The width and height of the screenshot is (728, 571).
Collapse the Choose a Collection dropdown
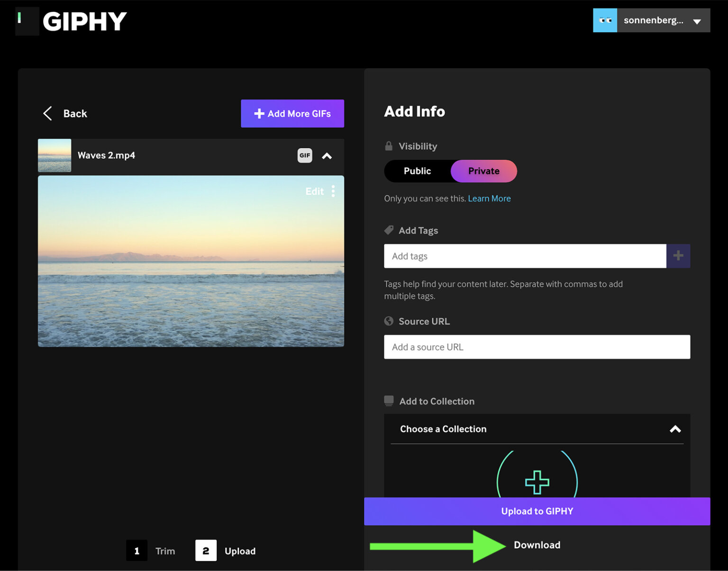(x=675, y=429)
